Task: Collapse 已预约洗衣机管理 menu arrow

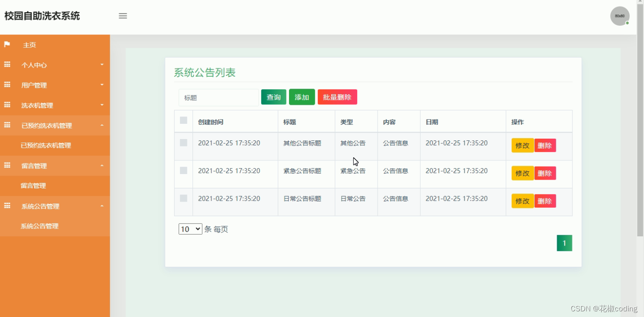Action: point(102,125)
